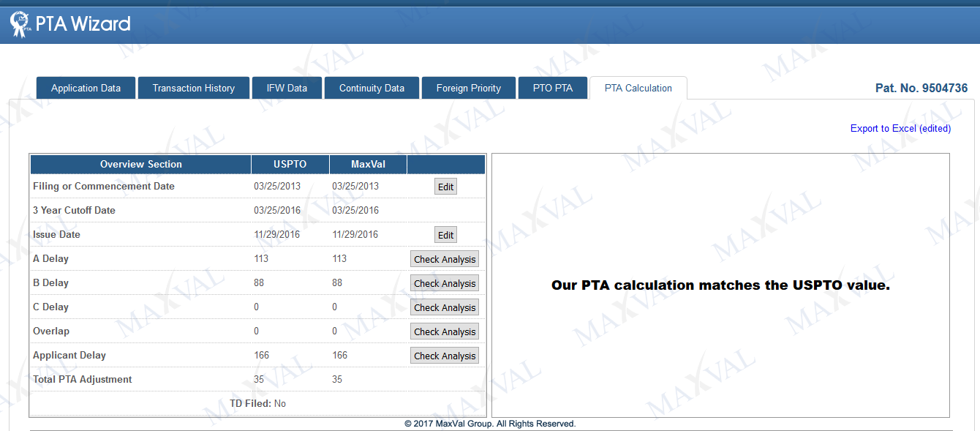
Task: Check Analysis for Overlap row
Action: coord(445,331)
